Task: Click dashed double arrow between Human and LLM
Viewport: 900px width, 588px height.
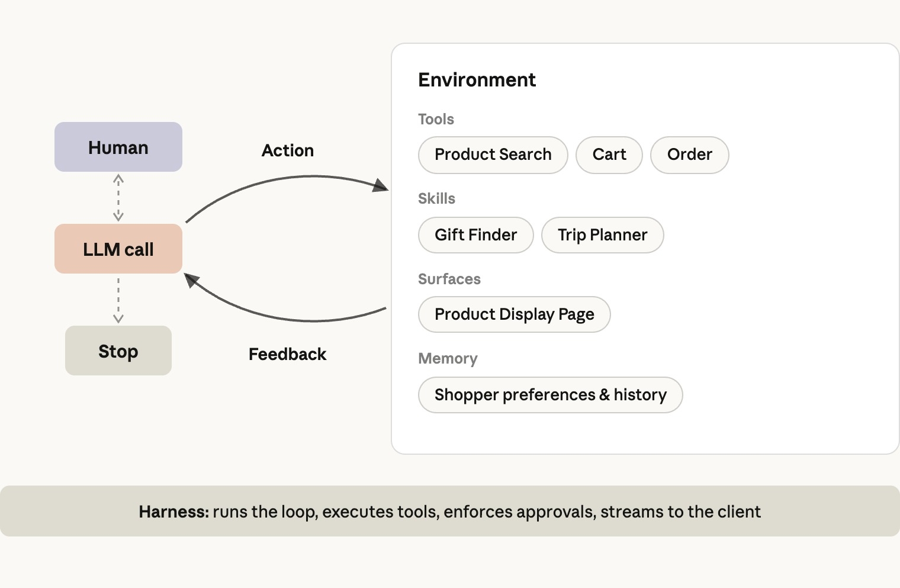Action: tap(118, 198)
